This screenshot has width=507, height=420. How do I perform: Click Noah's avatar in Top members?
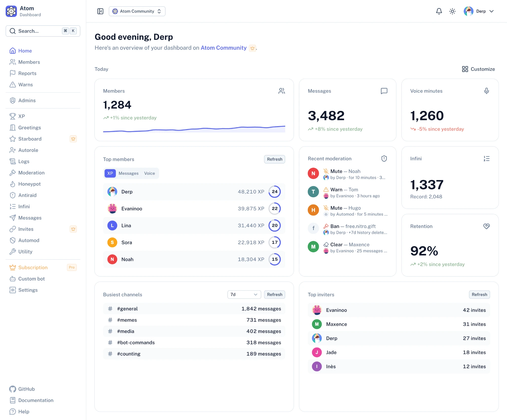point(112,259)
